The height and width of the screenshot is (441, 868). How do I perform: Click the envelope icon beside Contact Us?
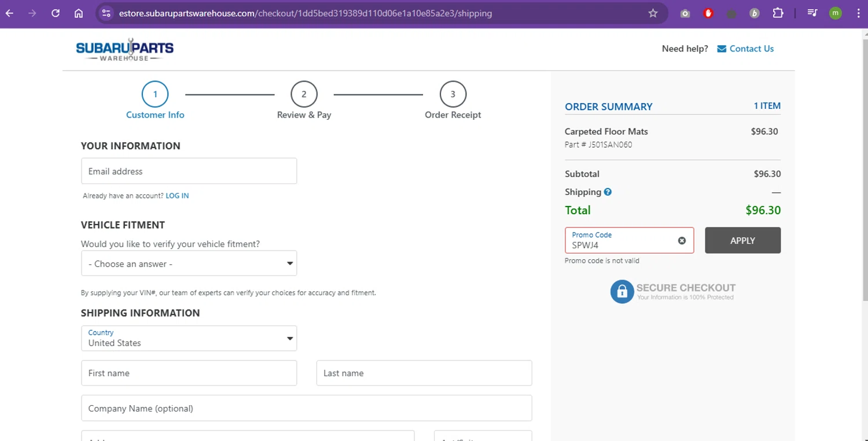722,49
